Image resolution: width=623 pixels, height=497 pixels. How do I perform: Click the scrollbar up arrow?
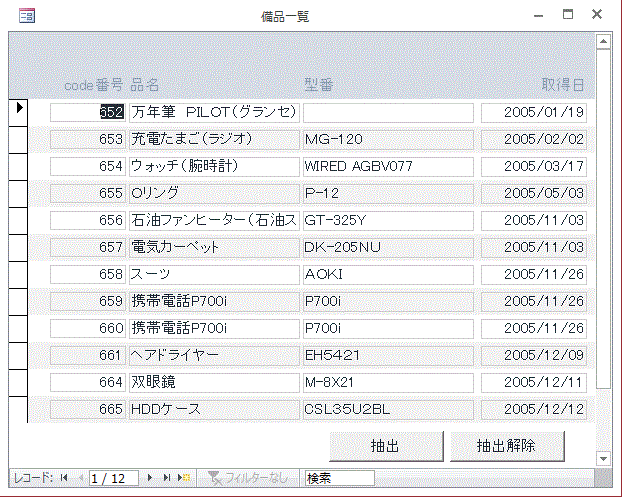point(604,41)
